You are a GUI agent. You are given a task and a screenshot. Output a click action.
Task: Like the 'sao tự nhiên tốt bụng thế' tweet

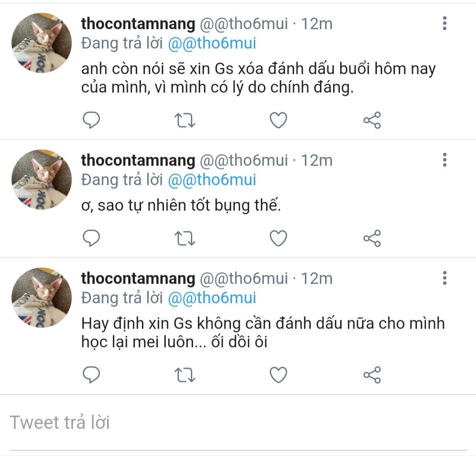[278, 238]
